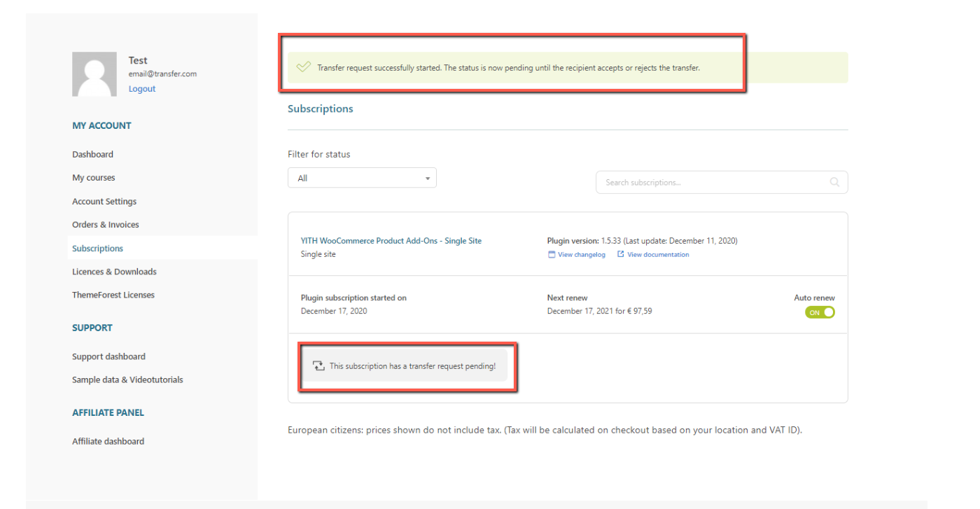Click the AFFILIATE PANEL heading
This screenshot has width=980, height=509.
pos(108,413)
